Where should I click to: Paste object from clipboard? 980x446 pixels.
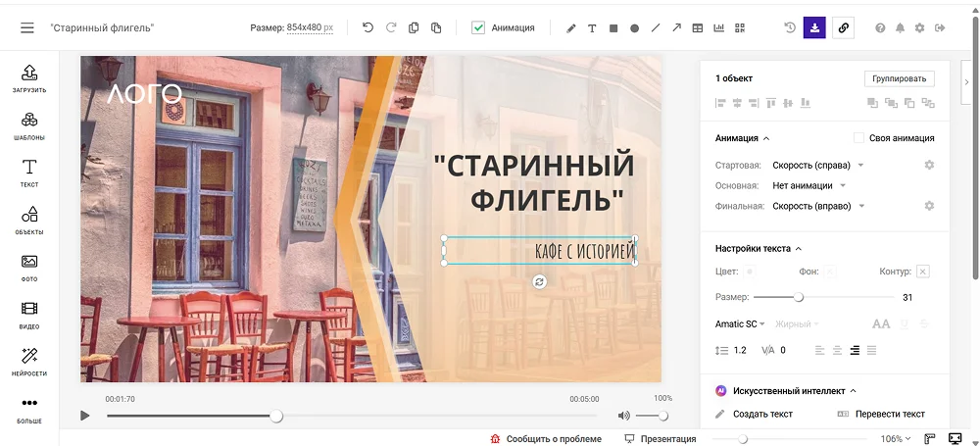(x=436, y=27)
